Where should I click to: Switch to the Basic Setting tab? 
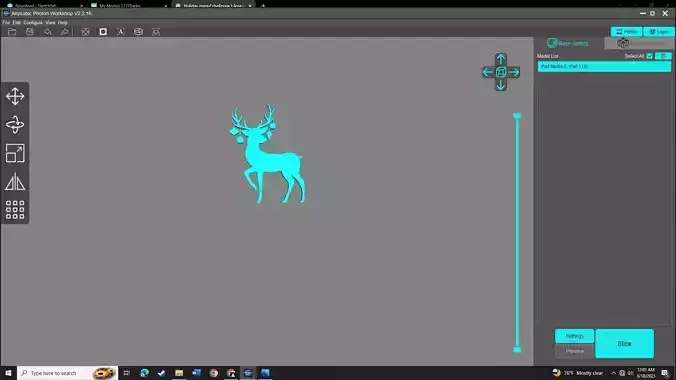pos(568,43)
